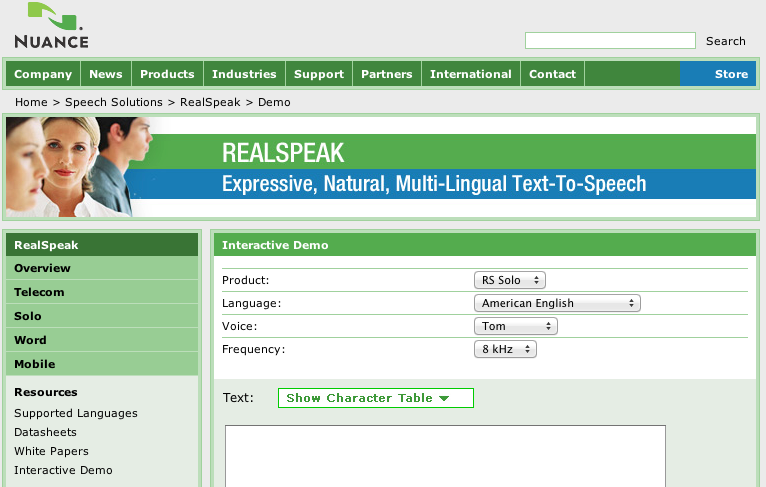Click the Home breadcrumb link
The width and height of the screenshot is (766, 487).
coord(31,102)
